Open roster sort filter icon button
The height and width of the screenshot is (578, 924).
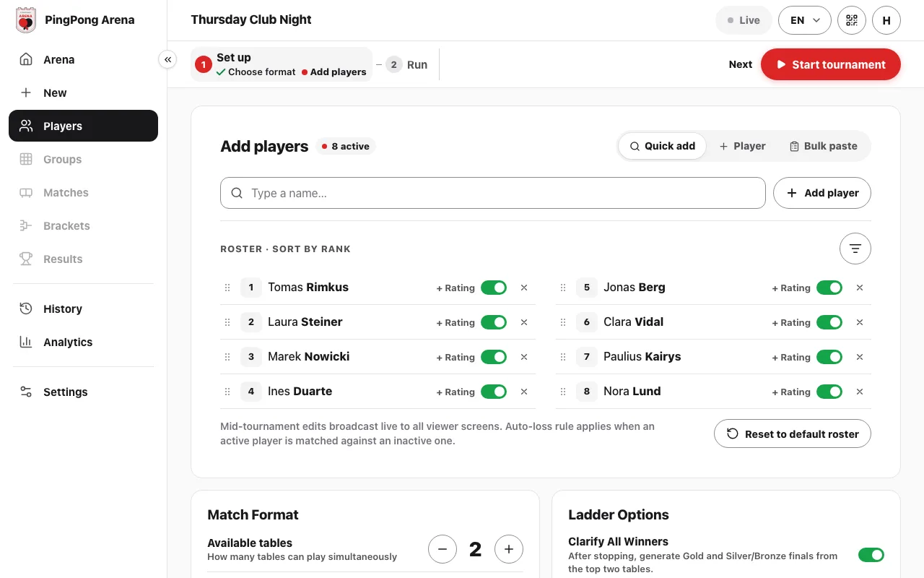tap(855, 249)
